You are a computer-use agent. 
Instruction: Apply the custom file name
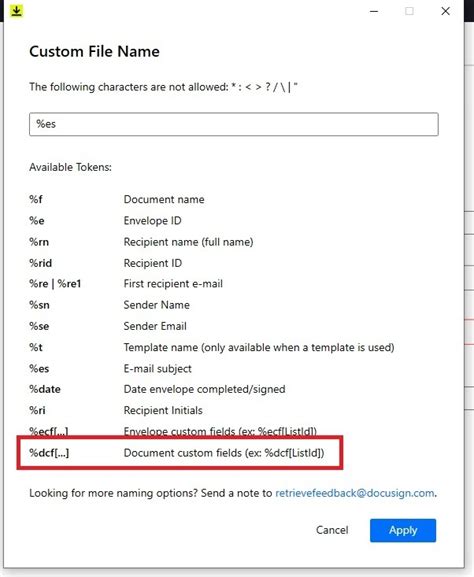(403, 530)
